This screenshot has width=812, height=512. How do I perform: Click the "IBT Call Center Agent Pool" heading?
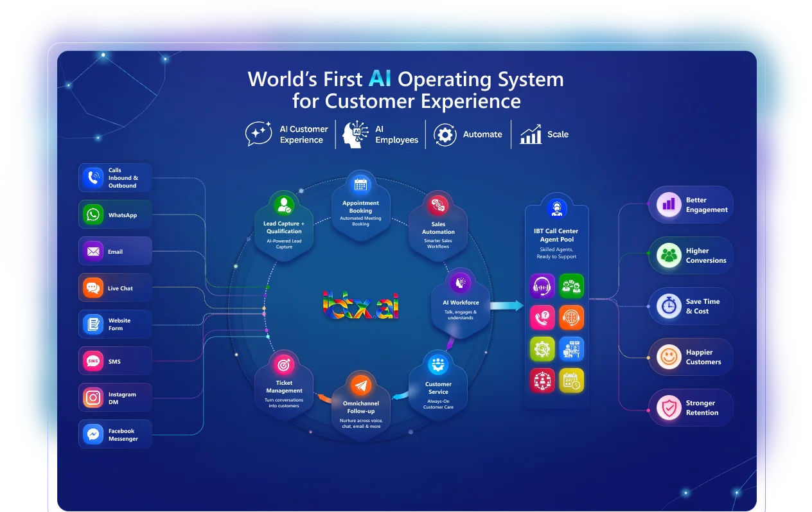pyautogui.click(x=556, y=235)
